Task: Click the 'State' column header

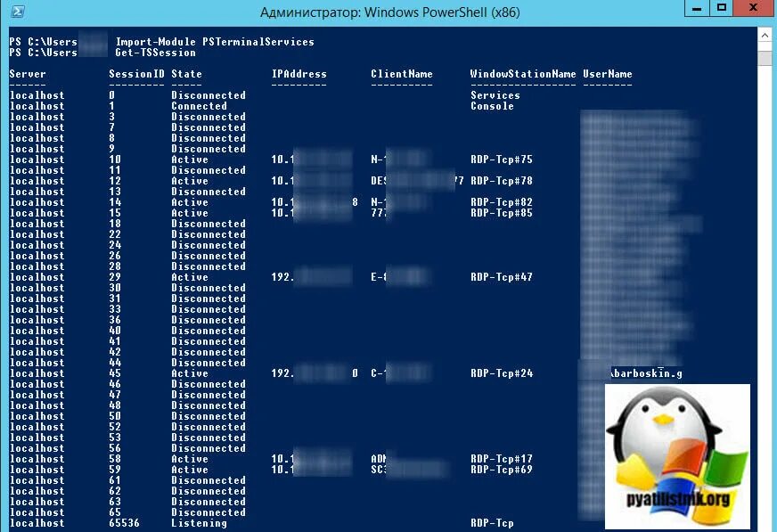Action: coord(186,74)
